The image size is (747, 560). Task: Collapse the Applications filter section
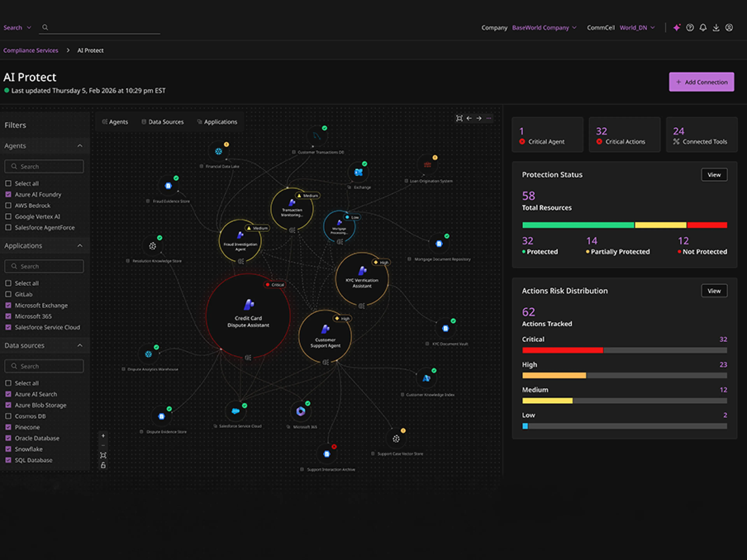[x=80, y=246]
